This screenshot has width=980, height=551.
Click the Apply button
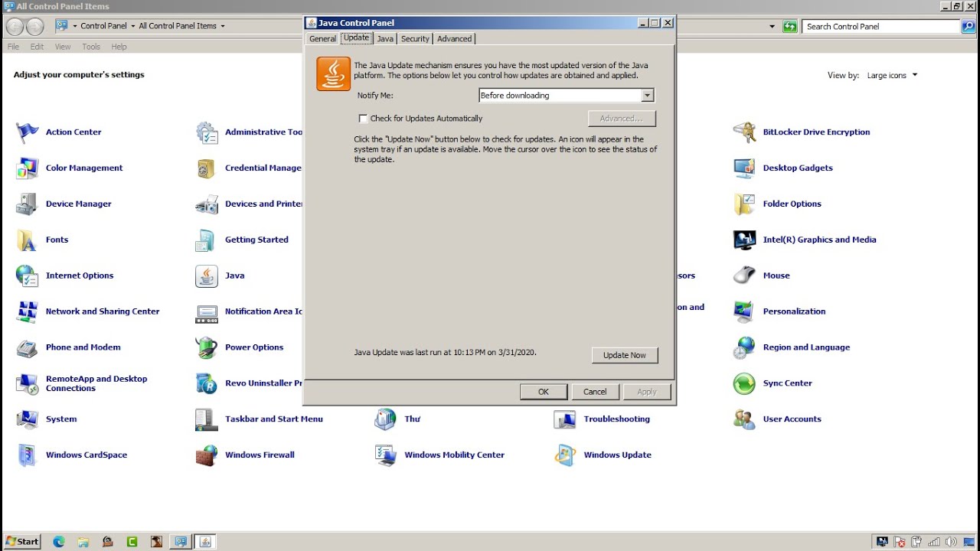pyautogui.click(x=647, y=392)
